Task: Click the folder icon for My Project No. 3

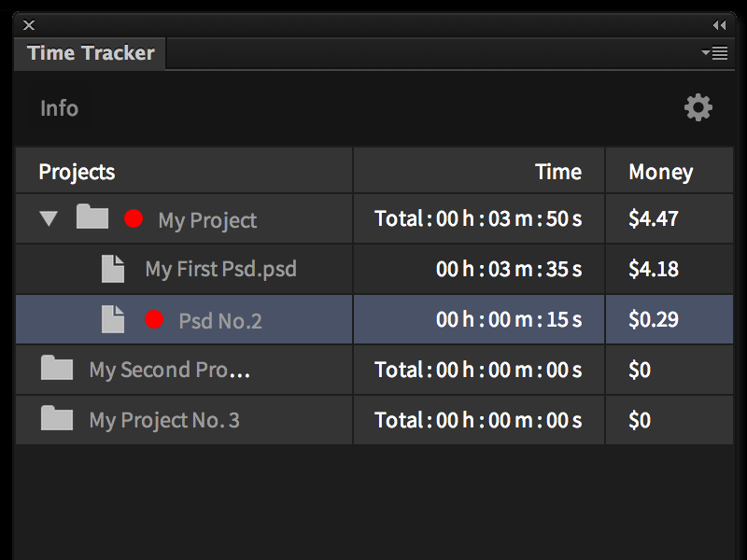Action: point(56,418)
